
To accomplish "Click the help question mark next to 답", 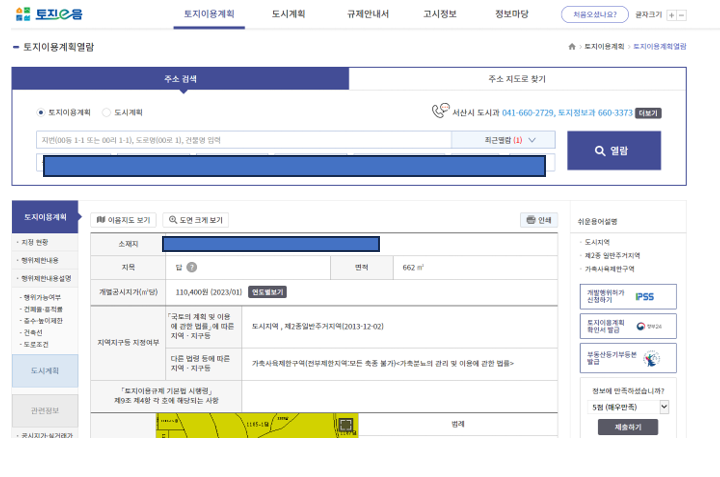I will (192, 267).
